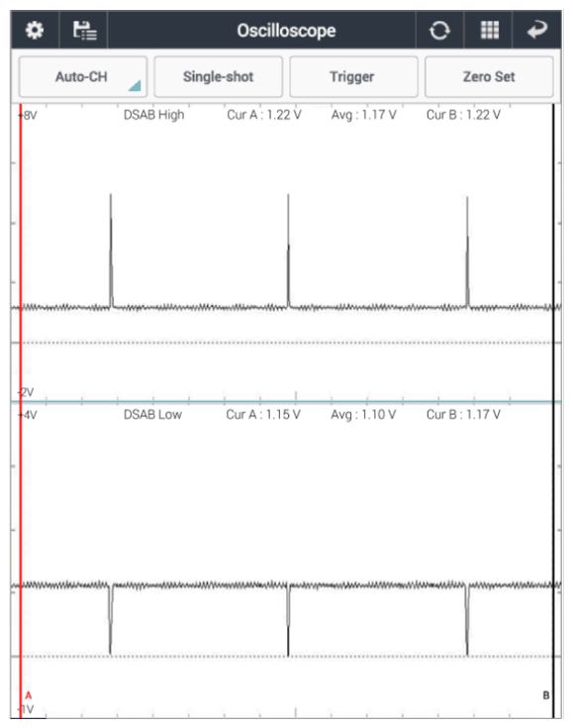The height and width of the screenshot is (728, 573).
Task: Click the blue channel divider line
Action: 286,401
